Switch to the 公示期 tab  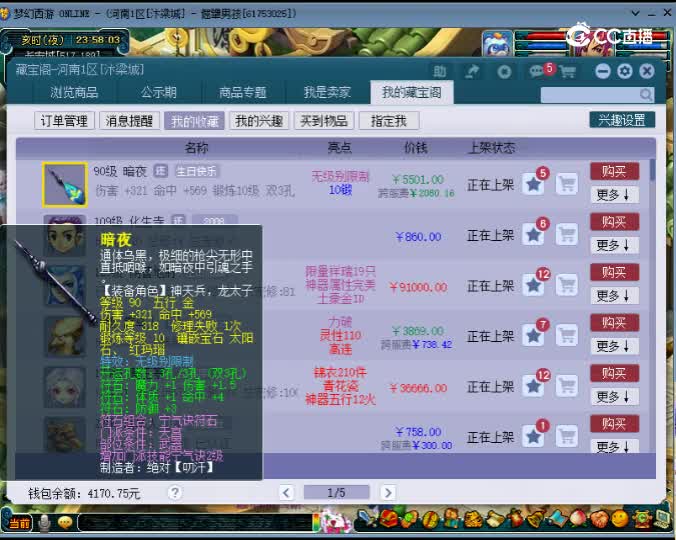[158, 92]
